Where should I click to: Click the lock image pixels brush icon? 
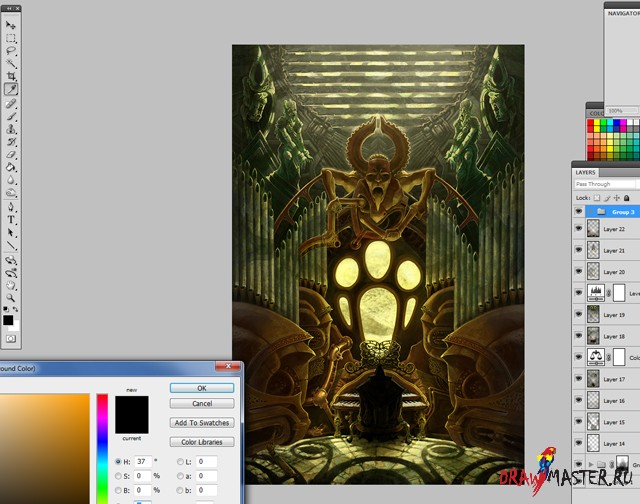(607, 198)
